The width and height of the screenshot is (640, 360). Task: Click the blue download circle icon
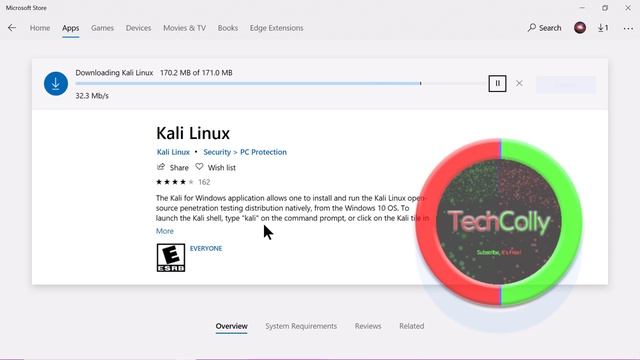coord(56,84)
